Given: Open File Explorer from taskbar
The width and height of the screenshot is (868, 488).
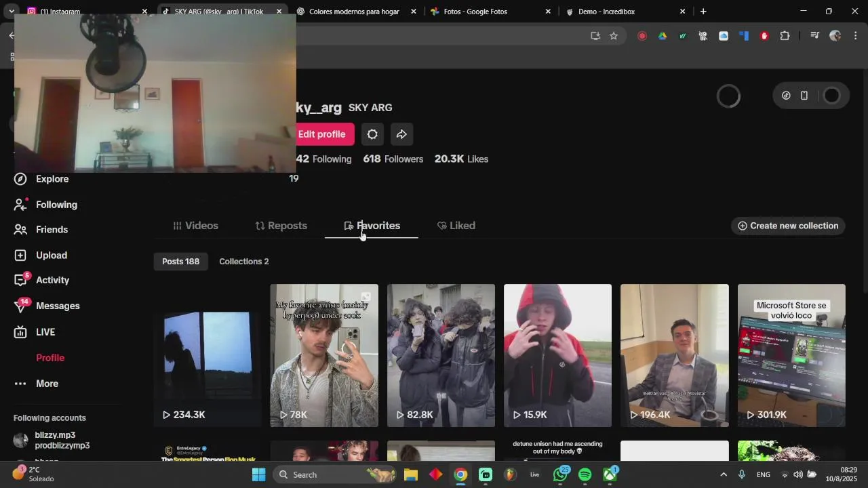Looking at the screenshot, I should click(410, 474).
